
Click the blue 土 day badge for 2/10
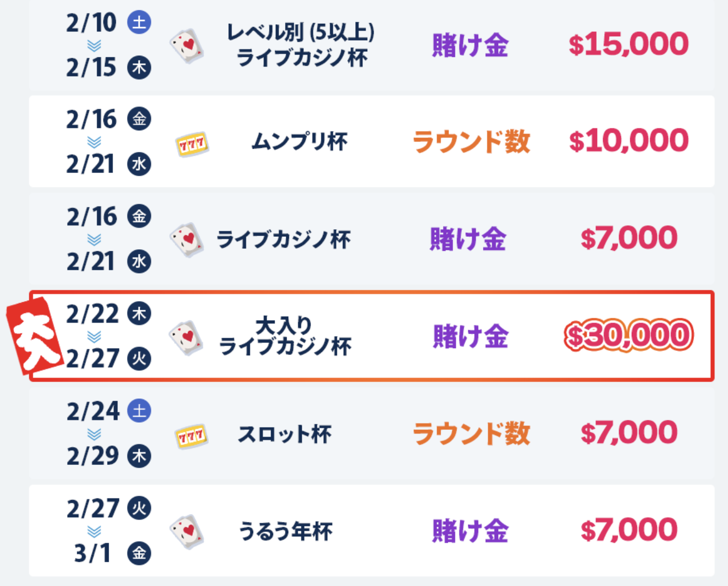tap(139, 23)
